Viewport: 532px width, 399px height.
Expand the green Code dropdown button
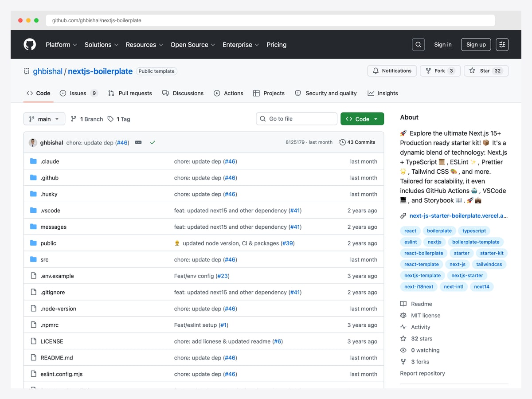tap(362, 119)
